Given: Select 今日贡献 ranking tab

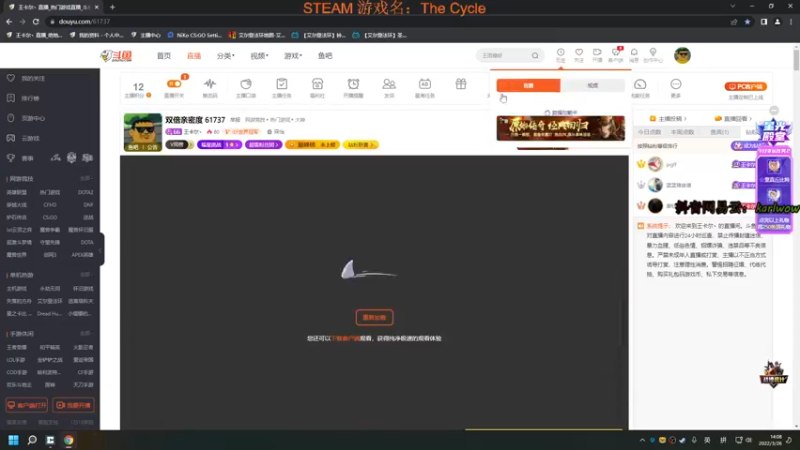Looking at the screenshot, I should click(x=649, y=132).
